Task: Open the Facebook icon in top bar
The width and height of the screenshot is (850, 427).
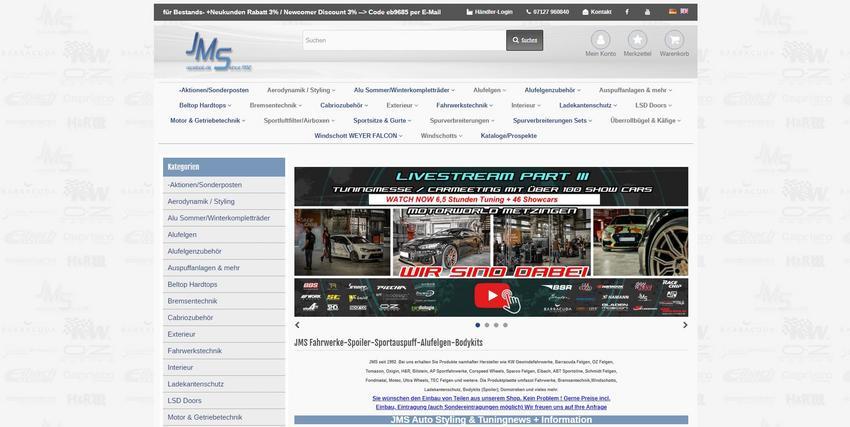Action: click(x=627, y=12)
